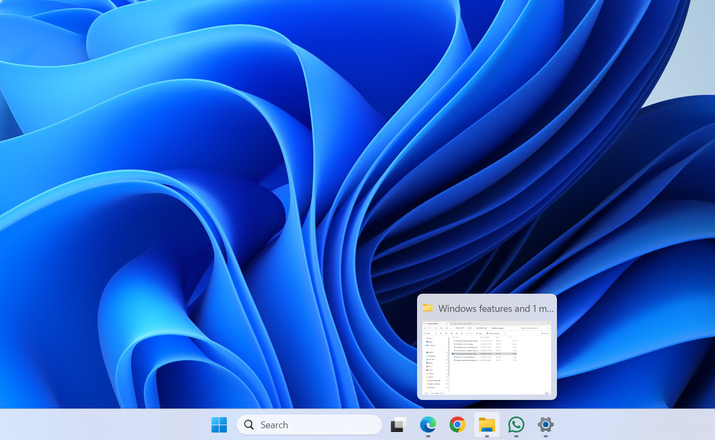Launch Microsoft Edge from the taskbar
The image size is (715, 440).
point(428,424)
